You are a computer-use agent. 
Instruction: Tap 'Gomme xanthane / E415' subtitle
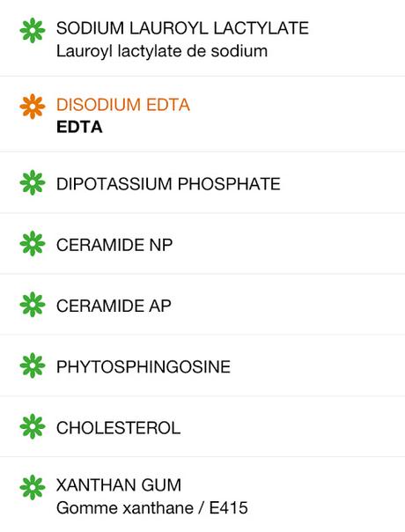[x=152, y=508]
